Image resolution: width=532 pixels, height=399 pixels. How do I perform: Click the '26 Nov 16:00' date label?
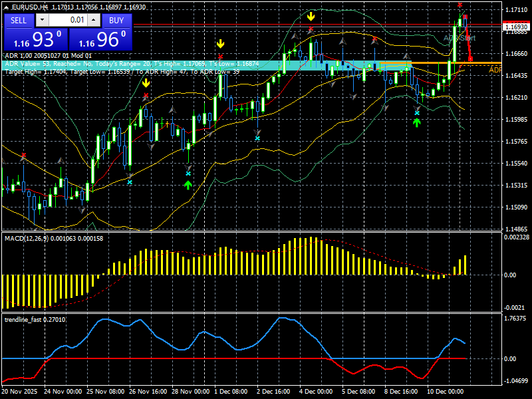click(x=148, y=391)
